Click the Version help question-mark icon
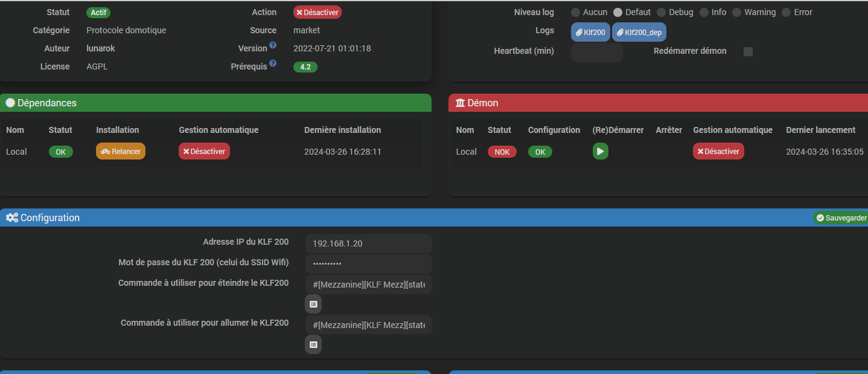Viewport: 868px width, 374px height. [x=273, y=45]
